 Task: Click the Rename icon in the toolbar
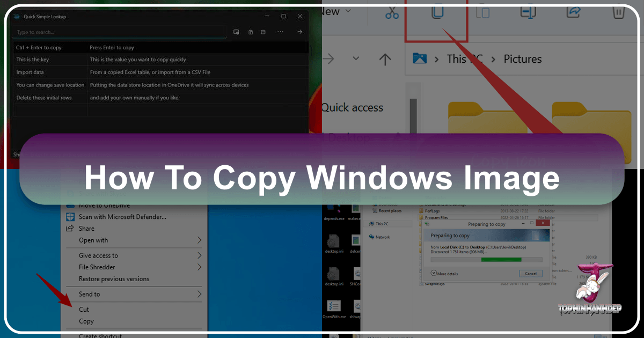click(528, 12)
